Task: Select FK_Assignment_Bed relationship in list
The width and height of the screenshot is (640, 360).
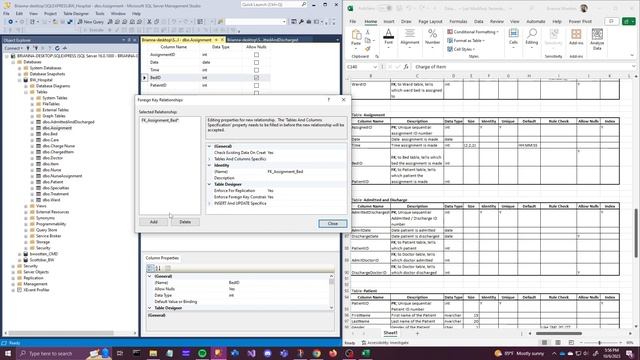Action: 160,120
